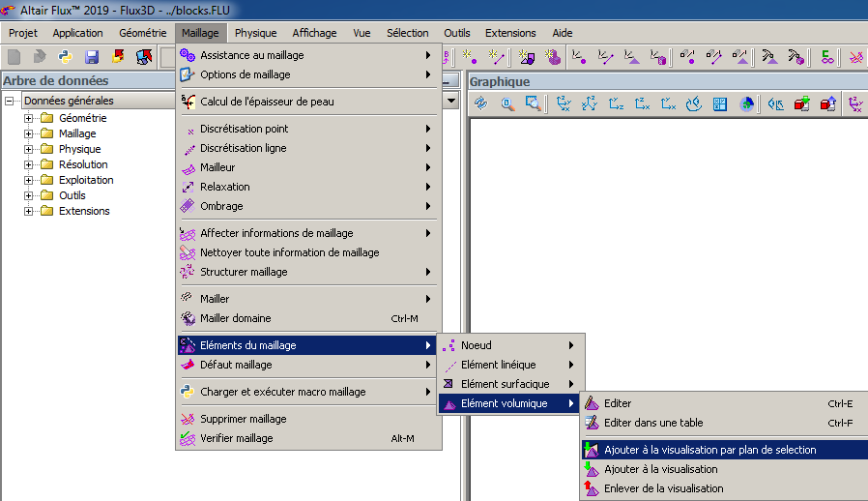
Task: Expand the Physique tree node
Action: pos(29,149)
